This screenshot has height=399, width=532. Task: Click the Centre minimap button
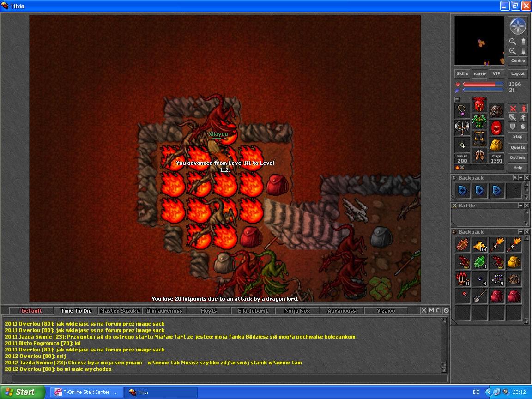tap(518, 61)
